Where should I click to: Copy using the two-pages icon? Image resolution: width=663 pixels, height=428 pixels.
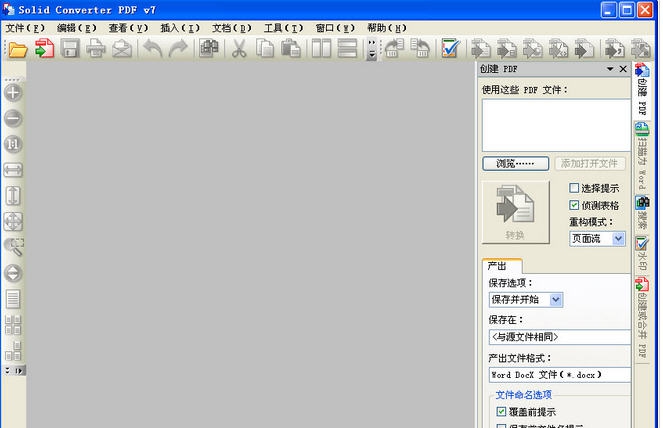[x=265, y=48]
